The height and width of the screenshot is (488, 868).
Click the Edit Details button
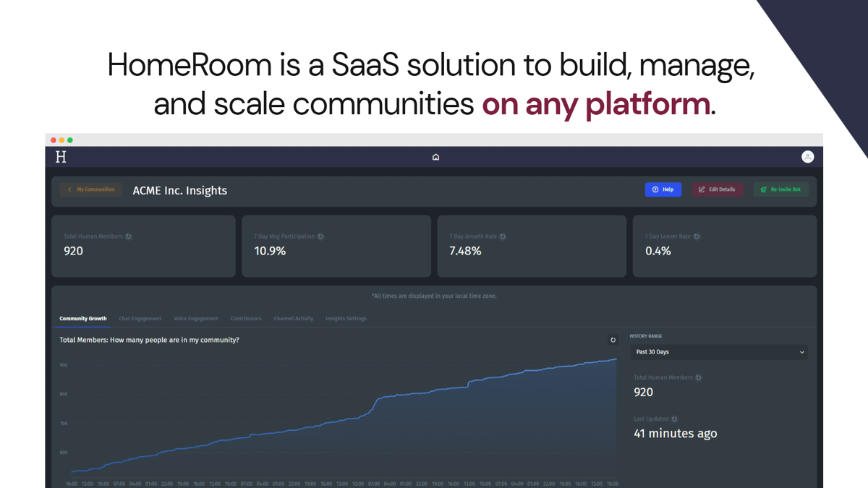pos(717,189)
